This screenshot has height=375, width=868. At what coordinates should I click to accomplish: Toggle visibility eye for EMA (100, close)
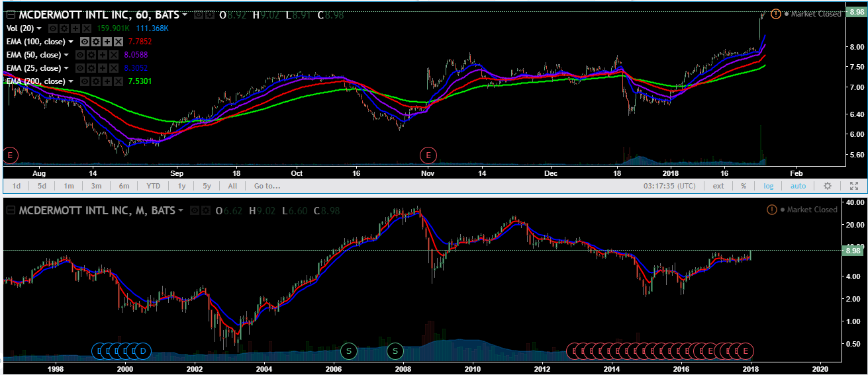pyautogui.click(x=85, y=42)
